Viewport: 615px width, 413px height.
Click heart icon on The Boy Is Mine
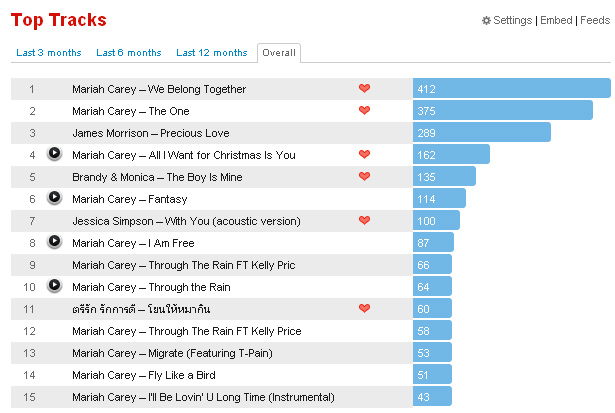(x=364, y=176)
